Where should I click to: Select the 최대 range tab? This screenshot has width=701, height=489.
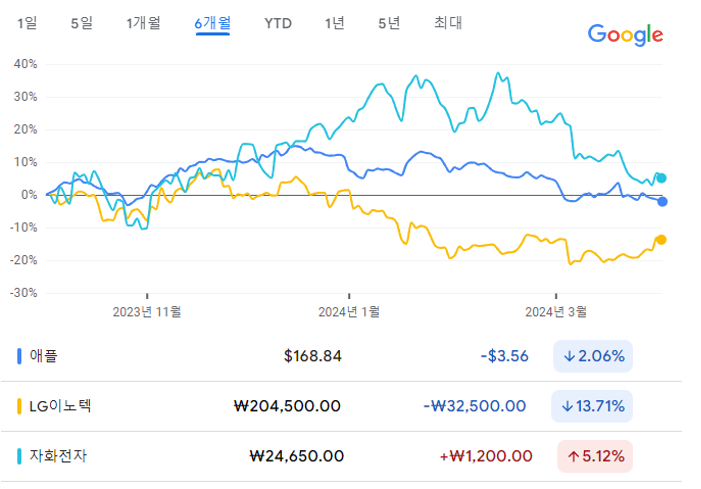(x=448, y=23)
